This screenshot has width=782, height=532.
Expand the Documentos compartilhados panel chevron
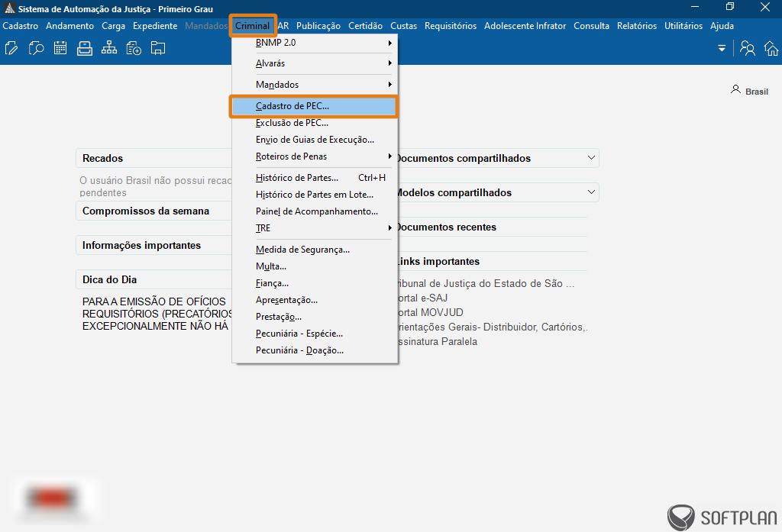[591, 158]
